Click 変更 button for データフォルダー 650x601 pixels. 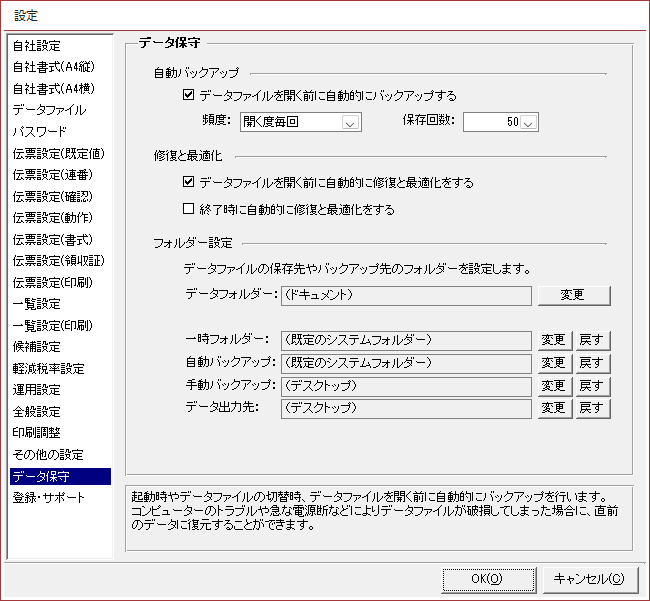[x=573, y=295]
